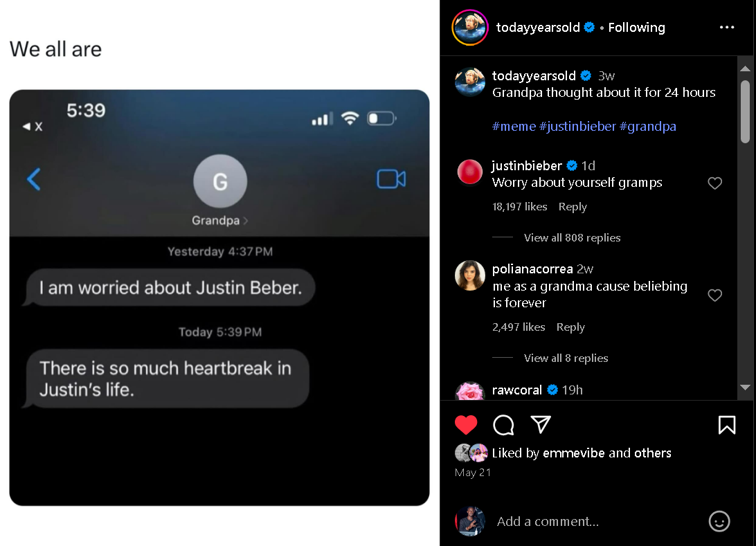Open justinbieber's red avatar
The width and height of the screenshot is (756, 546).
point(469,172)
